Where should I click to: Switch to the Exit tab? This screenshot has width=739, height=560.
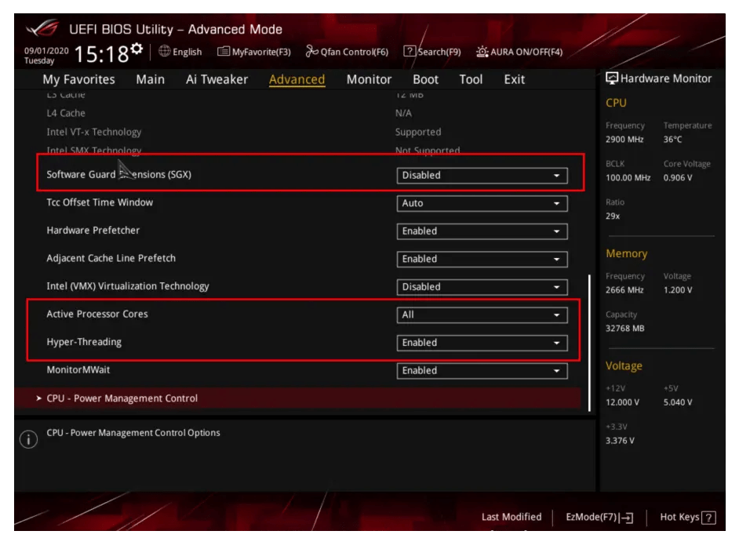(x=514, y=79)
